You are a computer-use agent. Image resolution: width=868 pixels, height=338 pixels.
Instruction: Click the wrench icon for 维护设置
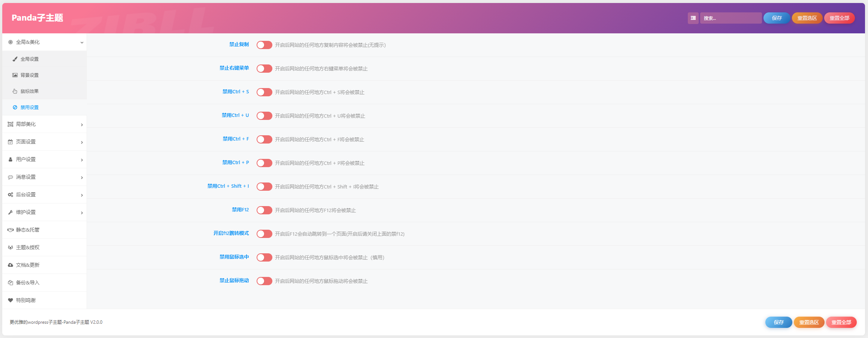10,212
